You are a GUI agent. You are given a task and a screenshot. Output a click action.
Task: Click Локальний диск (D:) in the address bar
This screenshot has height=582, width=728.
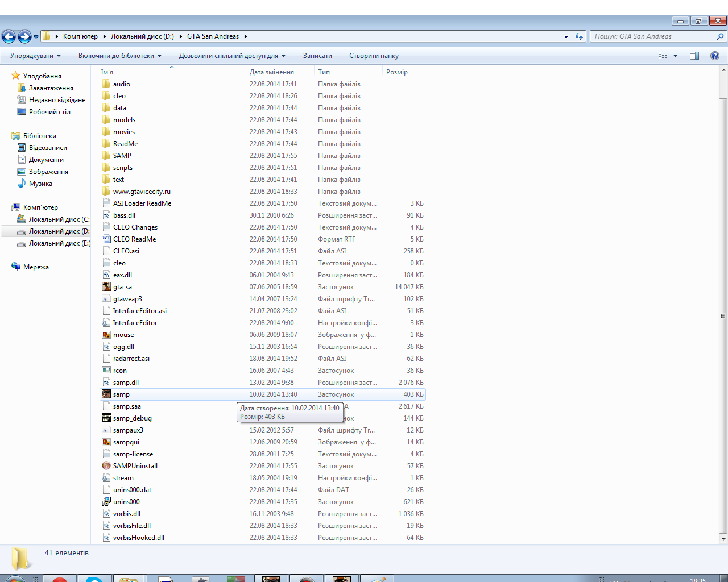tap(142, 36)
